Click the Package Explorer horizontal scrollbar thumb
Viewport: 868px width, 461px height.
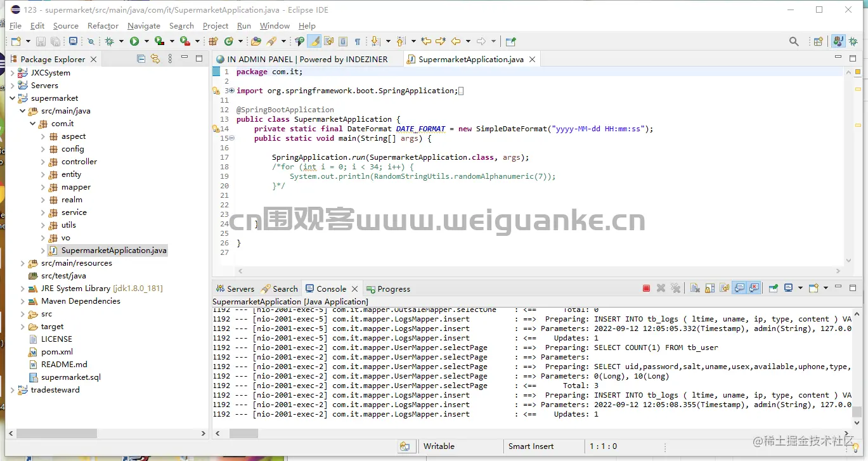(56, 434)
